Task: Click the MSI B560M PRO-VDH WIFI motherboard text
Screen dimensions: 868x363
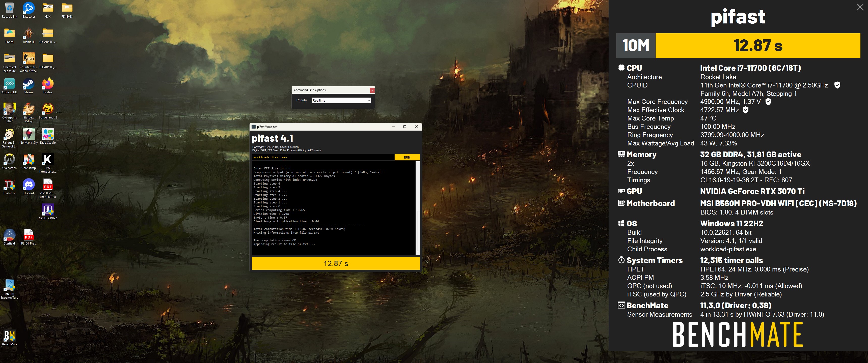Action: [778, 203]
